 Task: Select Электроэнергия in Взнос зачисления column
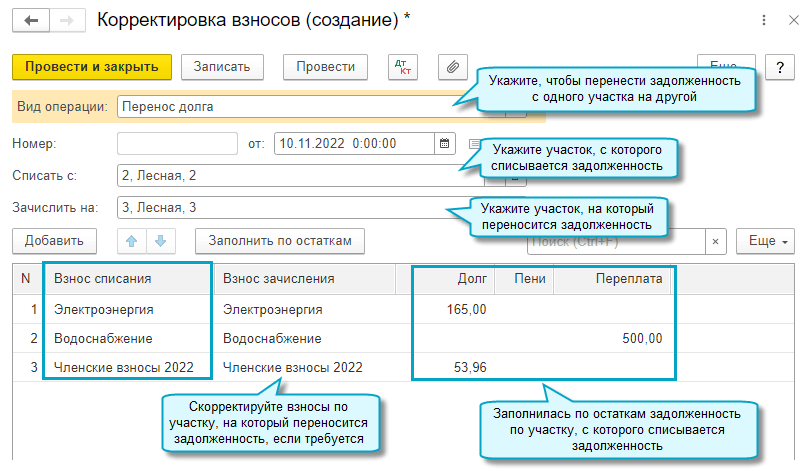point(272,310)
